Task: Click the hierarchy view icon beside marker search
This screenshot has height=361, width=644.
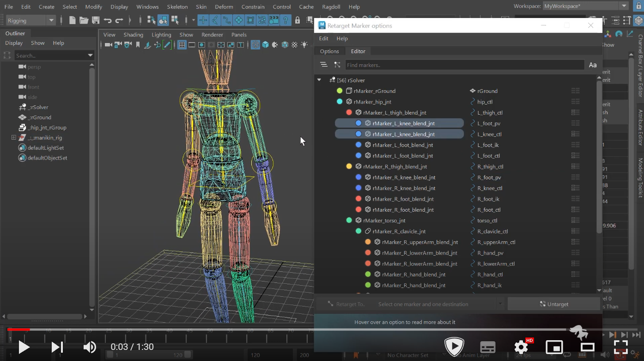Action: [337, 65]
